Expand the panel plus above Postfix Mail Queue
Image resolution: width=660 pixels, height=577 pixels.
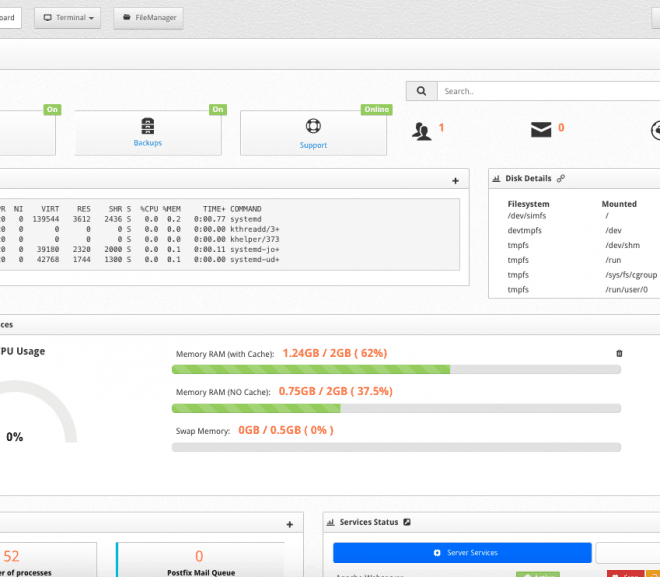point(290,524)
